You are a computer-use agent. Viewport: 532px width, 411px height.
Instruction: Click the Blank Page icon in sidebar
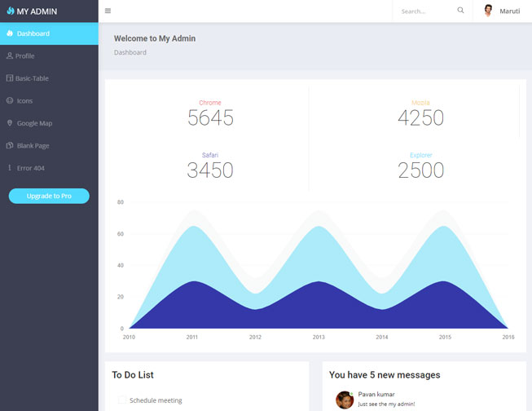pos(10,146)
